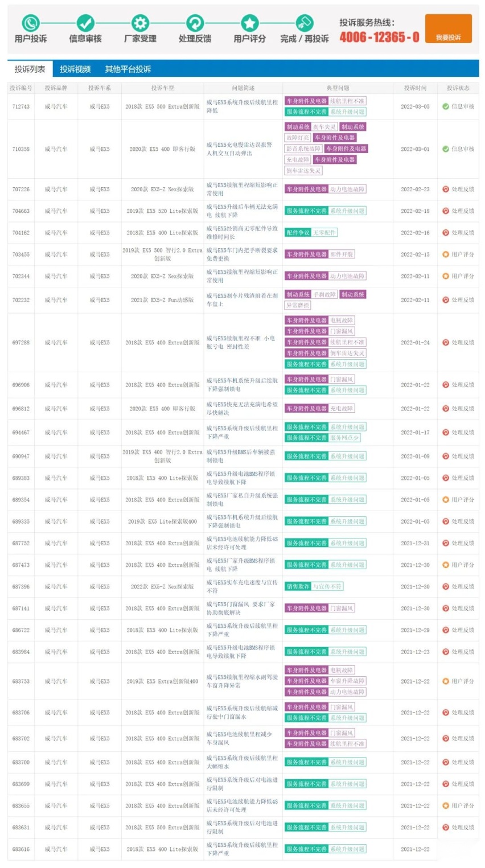Click the 销售欺诈 tag
This screenshot has height=868, width=485.
[298, 586]
